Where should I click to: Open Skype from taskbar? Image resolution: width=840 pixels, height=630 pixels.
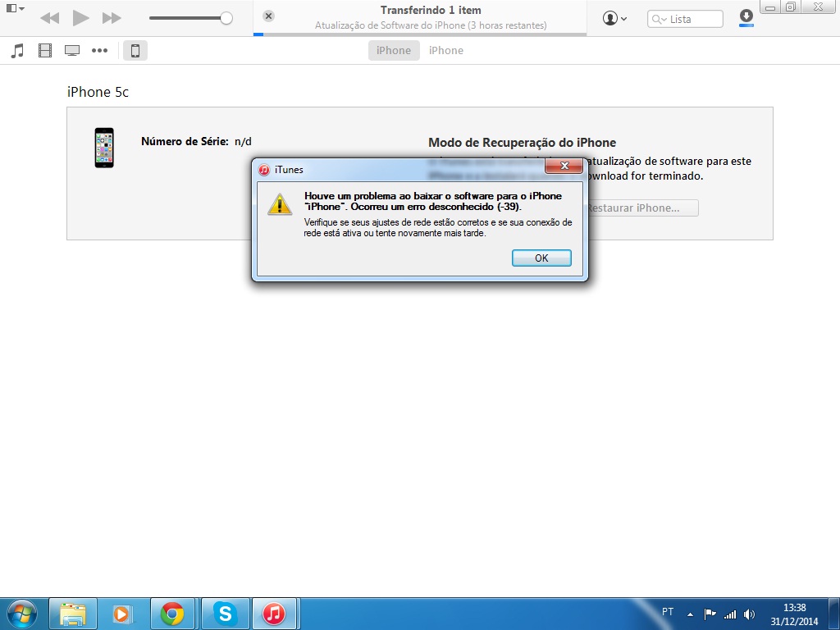point(225,614)
